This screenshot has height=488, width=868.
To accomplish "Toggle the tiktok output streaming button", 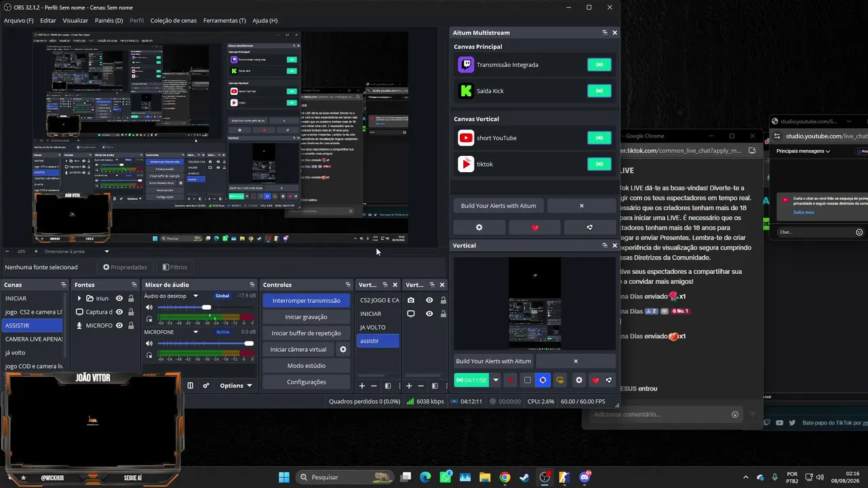I will 599,164.
